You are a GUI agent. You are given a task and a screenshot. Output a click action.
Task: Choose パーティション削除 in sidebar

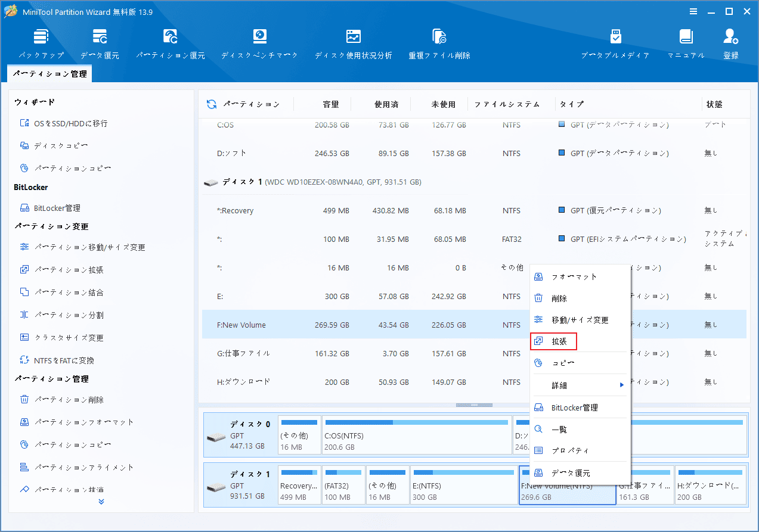(x=61, y=400)
